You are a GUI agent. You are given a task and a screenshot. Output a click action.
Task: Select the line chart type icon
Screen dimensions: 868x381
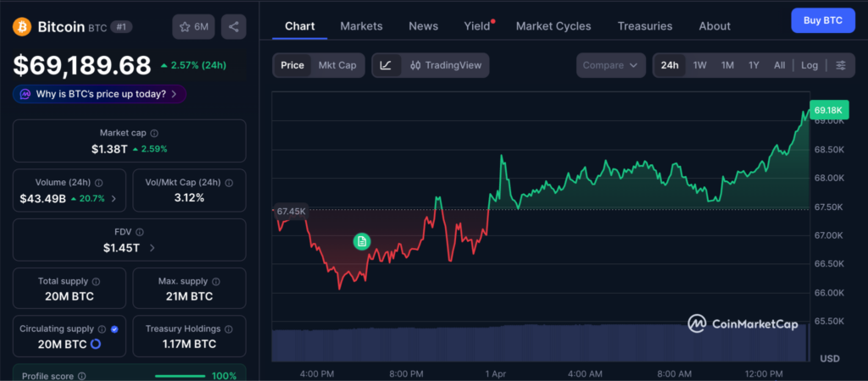[x=386, y=65]
